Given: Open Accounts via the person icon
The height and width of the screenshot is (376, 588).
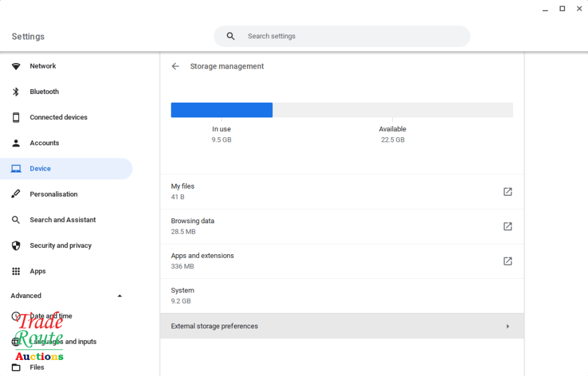Looking at the screenshot, I should pyautogui.click(x=15, y=143).
